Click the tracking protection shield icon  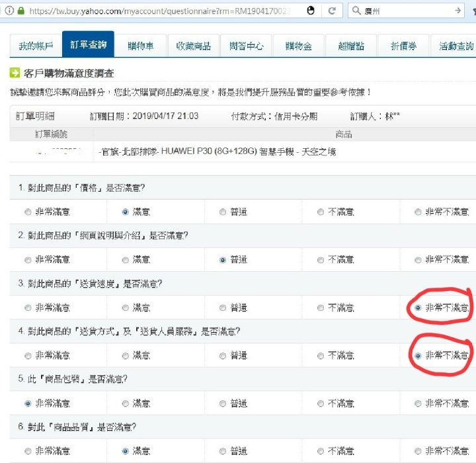[311, 11]
